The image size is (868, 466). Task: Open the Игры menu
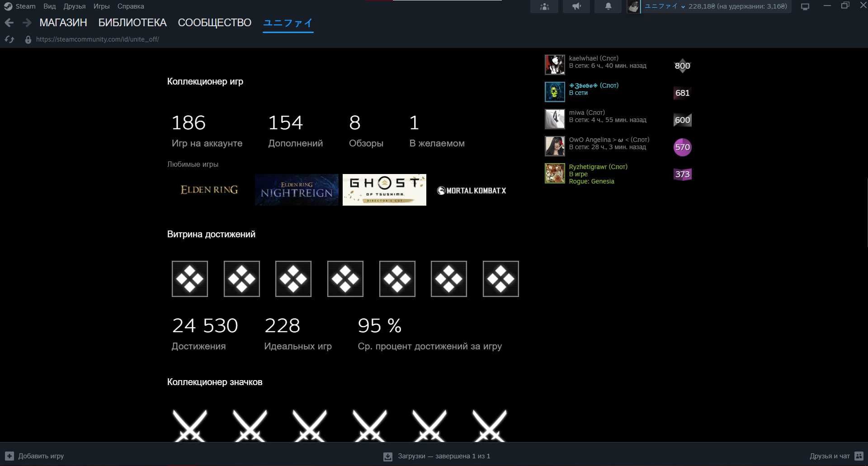coord(102,6)
